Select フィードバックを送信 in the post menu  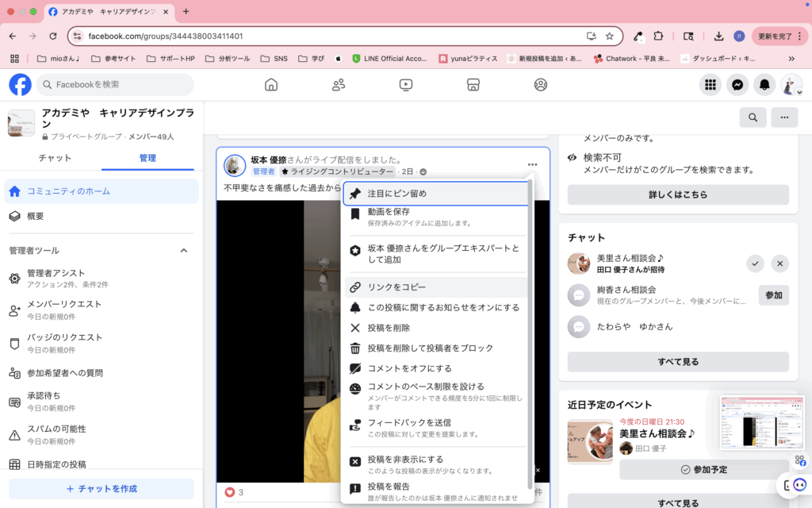(x=435, y=428)
